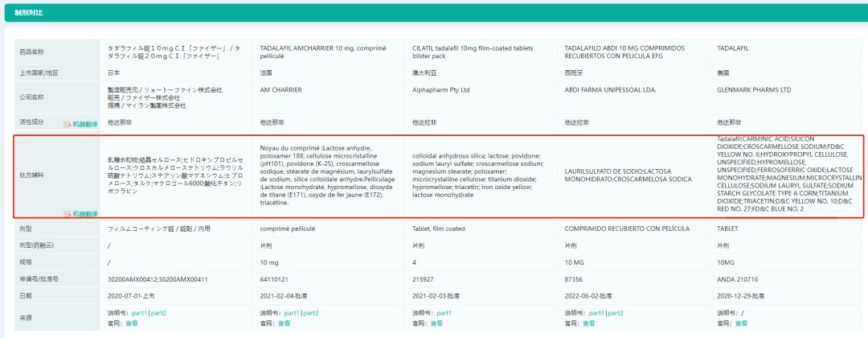Click 查看 official site link for Japan product
This screenshot has width=868, height=338.
point(132,323)
